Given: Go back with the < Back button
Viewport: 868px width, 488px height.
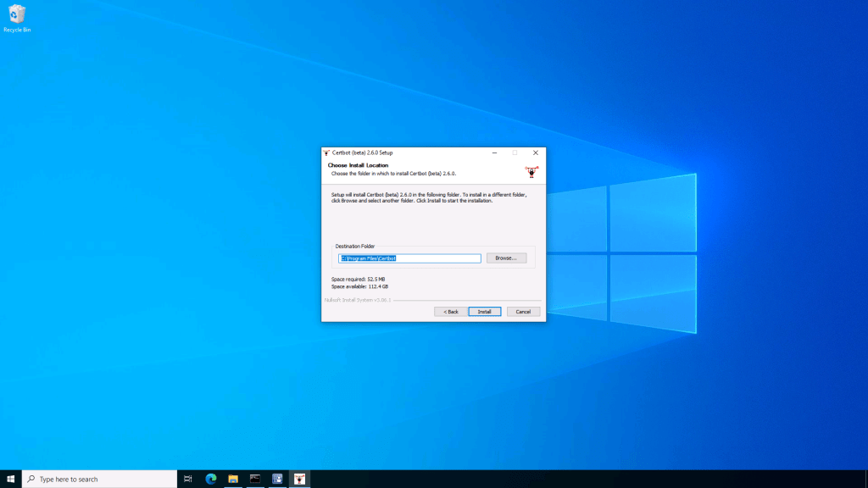Looking at the screenshot, I should point(449,312).
